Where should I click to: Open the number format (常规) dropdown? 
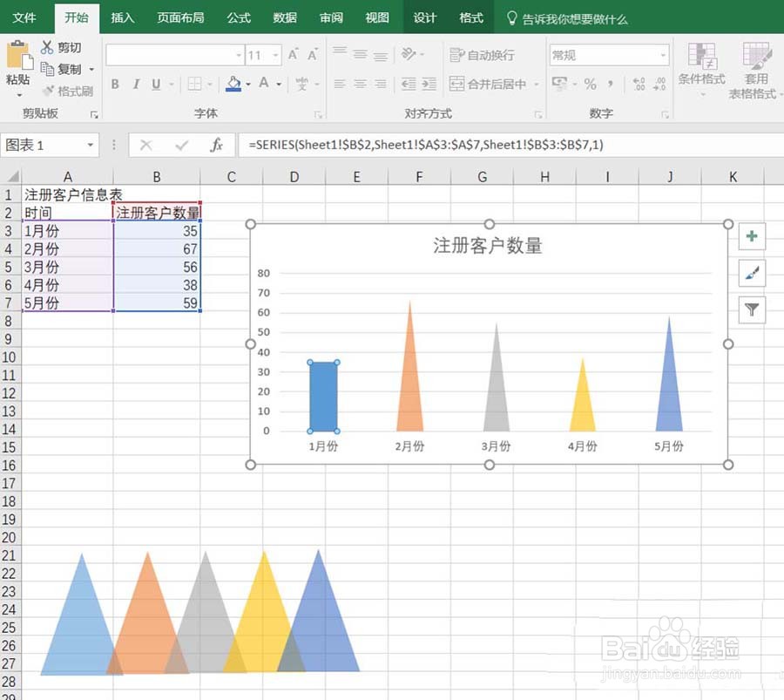pos(664,55)
